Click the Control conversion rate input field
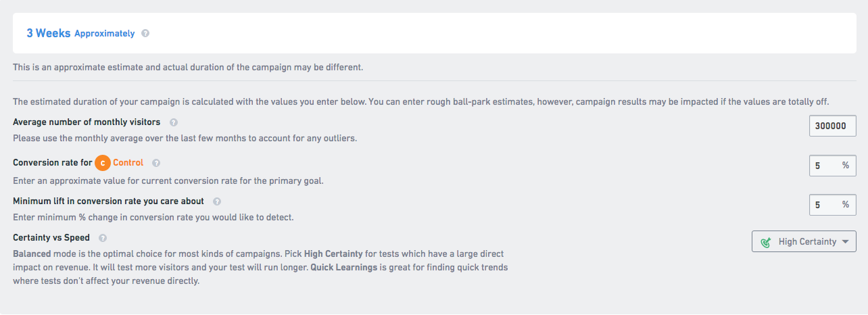 825,166
